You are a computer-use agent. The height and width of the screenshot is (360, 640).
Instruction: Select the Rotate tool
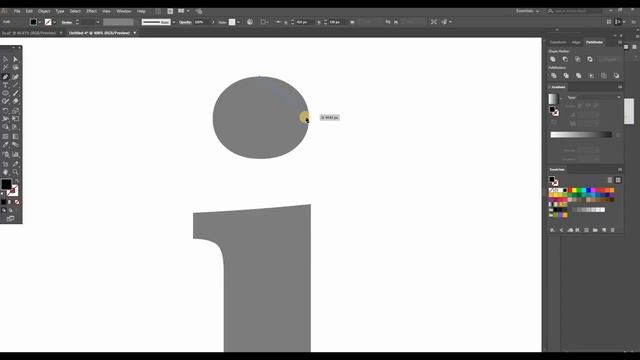pyautogui.click(x=5, y=111)
